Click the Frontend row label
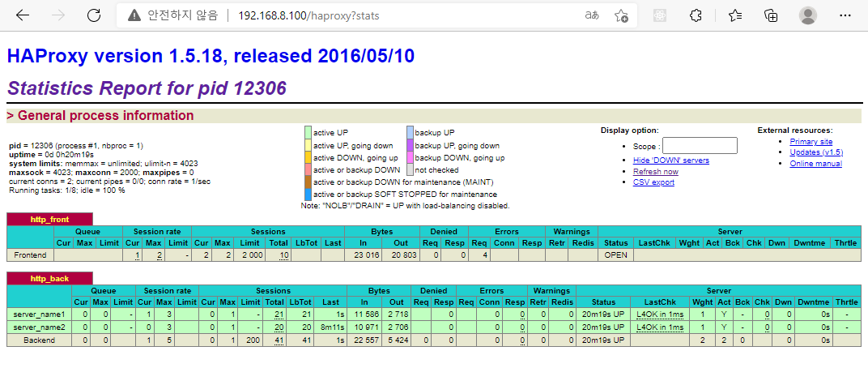 (x=30, y=255)
